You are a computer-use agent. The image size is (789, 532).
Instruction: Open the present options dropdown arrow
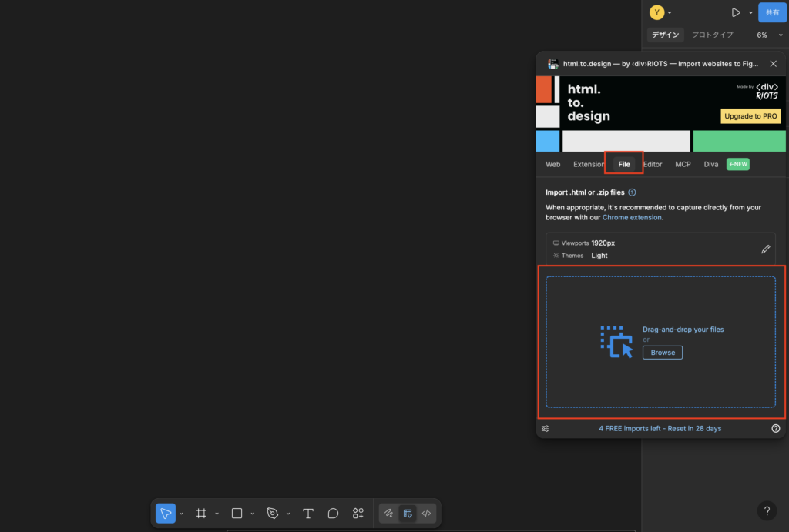(x=750, y=12)
